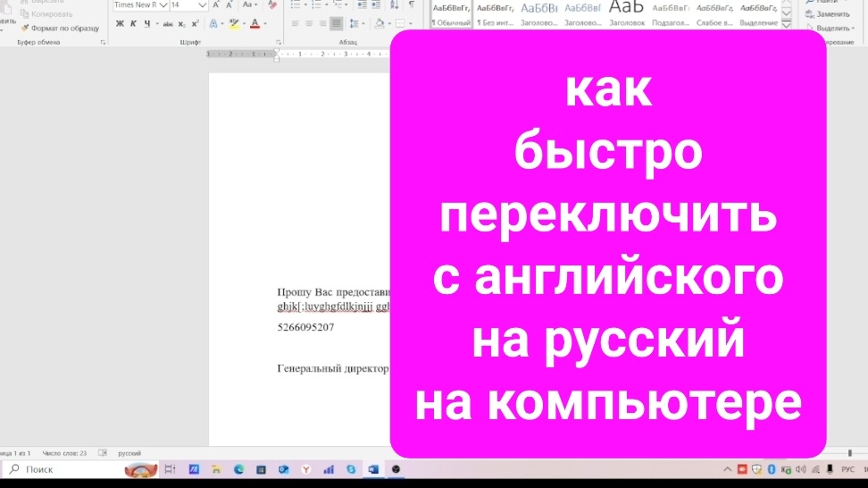Align text left
Screen dimensions: 868x488
click(x=295, y=24)
